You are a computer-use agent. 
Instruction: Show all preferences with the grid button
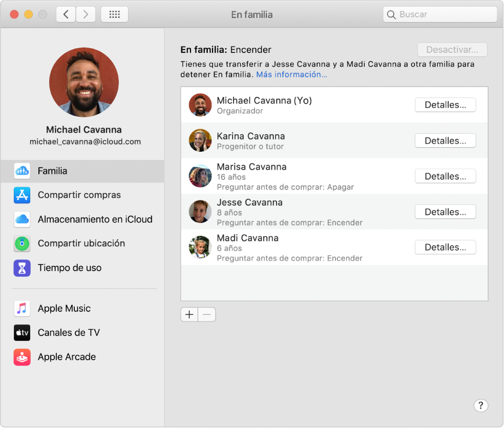tap(114, 14)
